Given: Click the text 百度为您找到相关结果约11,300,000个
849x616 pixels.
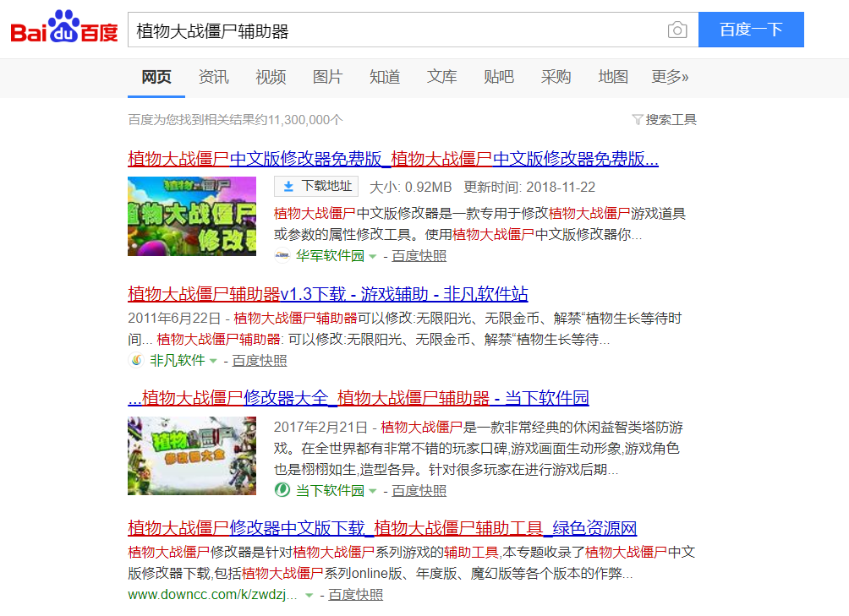Looking at the screenshot, I should (x=236, y=119).
